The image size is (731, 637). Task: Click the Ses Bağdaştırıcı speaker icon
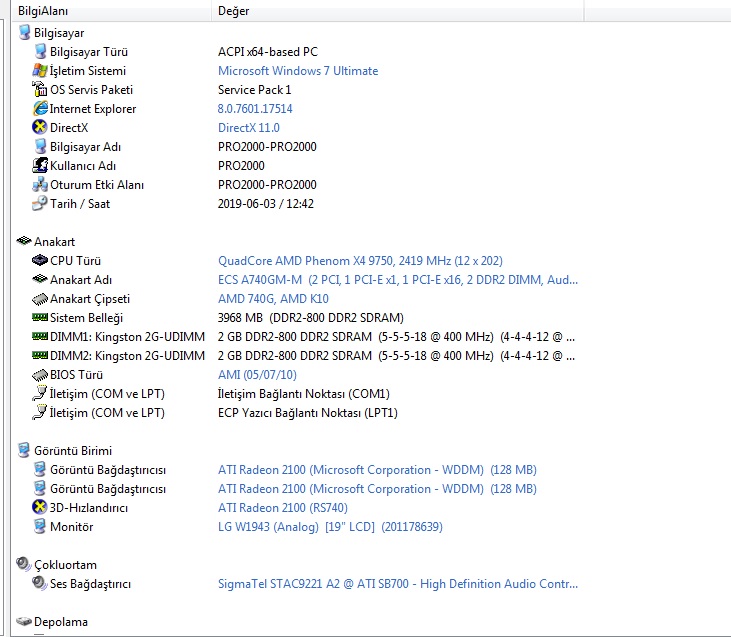(x=40, y=584)
